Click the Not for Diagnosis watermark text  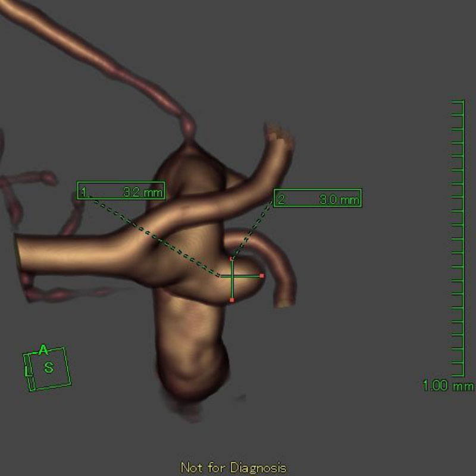[233, 468]
